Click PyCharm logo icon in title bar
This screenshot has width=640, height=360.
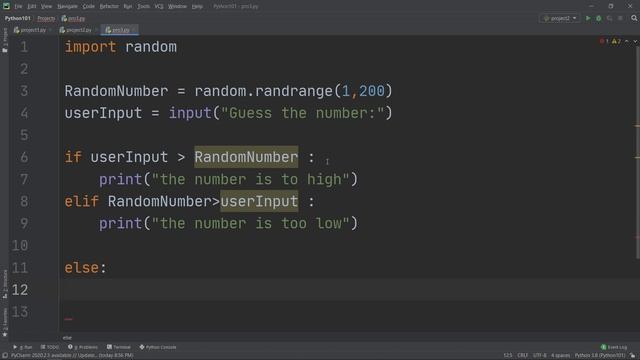pyautogui.click(x=6, y=6)
